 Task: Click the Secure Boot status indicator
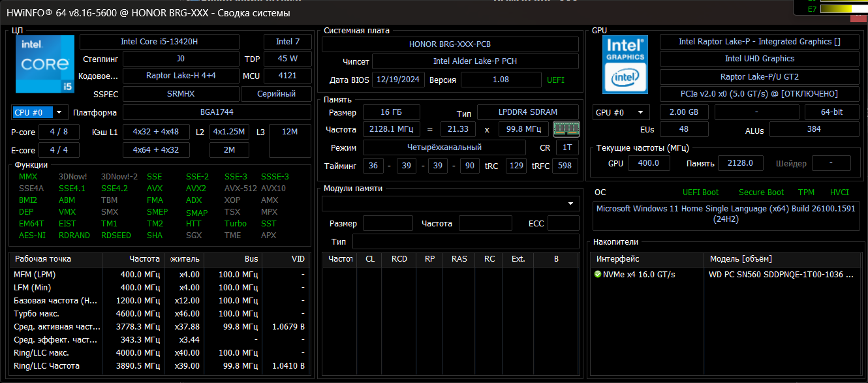click(761, 192)
